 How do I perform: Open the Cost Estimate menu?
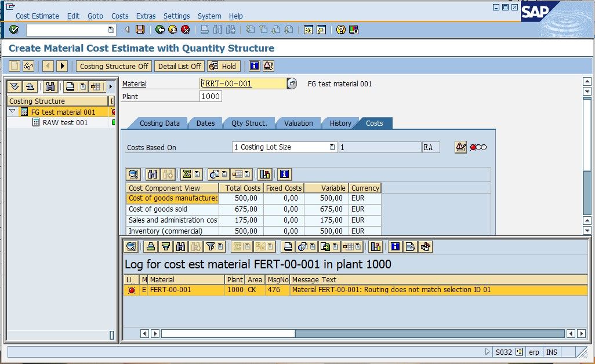(x=37, y=16)
